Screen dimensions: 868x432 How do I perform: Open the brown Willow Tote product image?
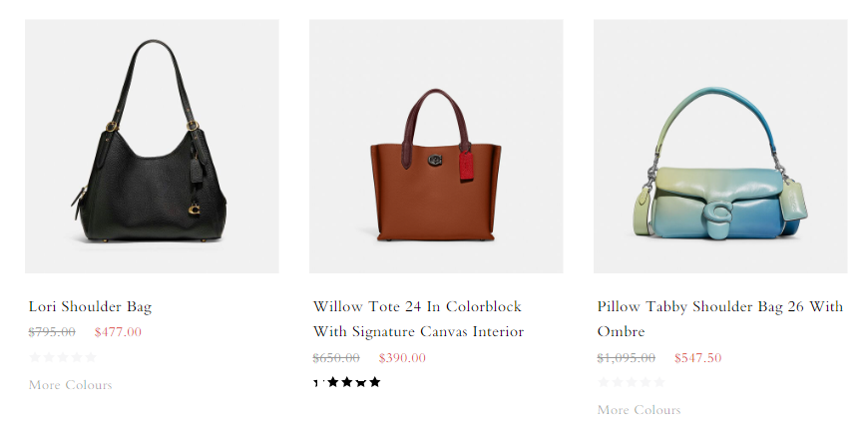(436, 147)
